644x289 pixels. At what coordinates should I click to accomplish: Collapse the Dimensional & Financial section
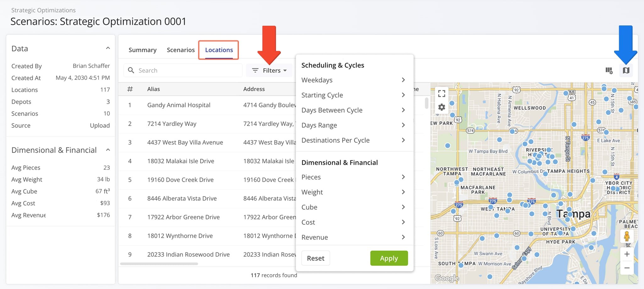[108, 150]
